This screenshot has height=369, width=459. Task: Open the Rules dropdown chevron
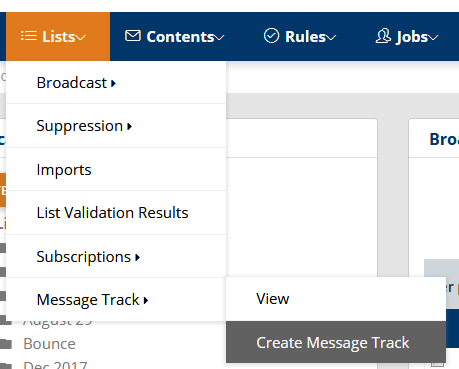tap(331, 38)
